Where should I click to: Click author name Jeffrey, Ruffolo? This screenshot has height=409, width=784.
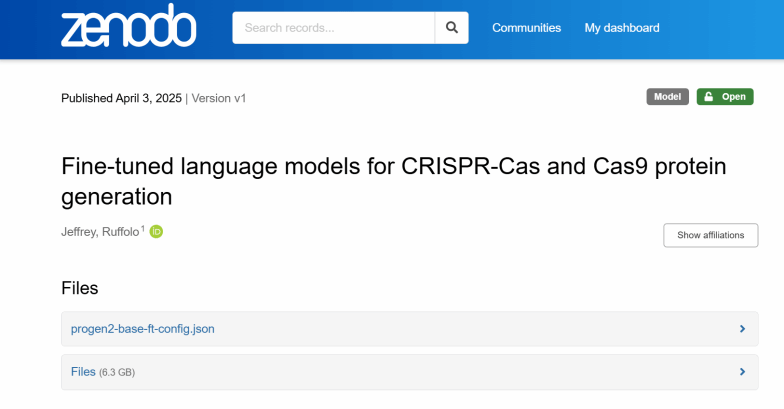[99, 232]
